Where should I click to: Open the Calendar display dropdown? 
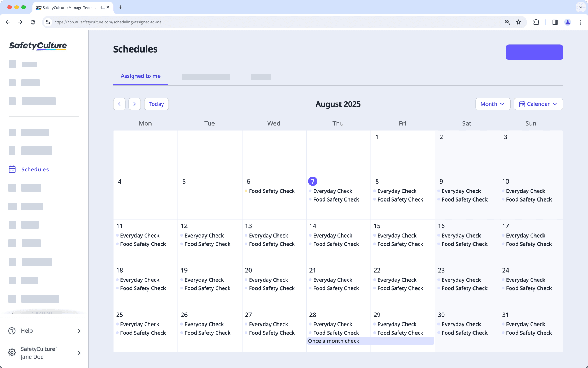[538, 104]
